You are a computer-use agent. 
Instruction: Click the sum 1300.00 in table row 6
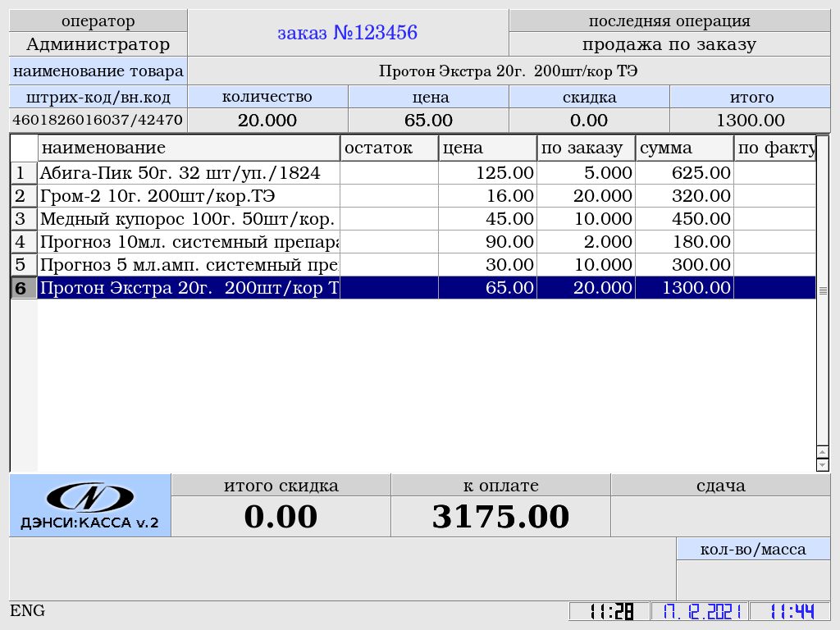(x=685, y=288)
